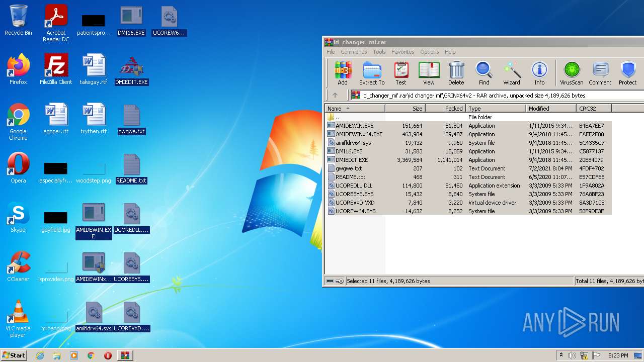Select README.txt in archive list
The height and width of the screenshot is (362, 644).
click(x=468, y=177)
